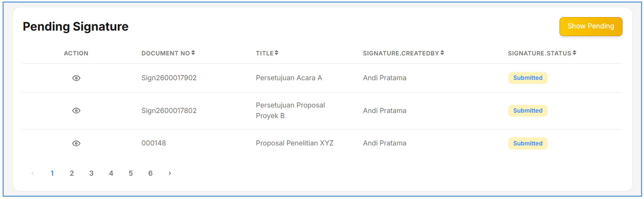The height and width of the screenshot is (199, 644).
Task: Sort by Signature.Status column arrows
Action: (574, 53)
